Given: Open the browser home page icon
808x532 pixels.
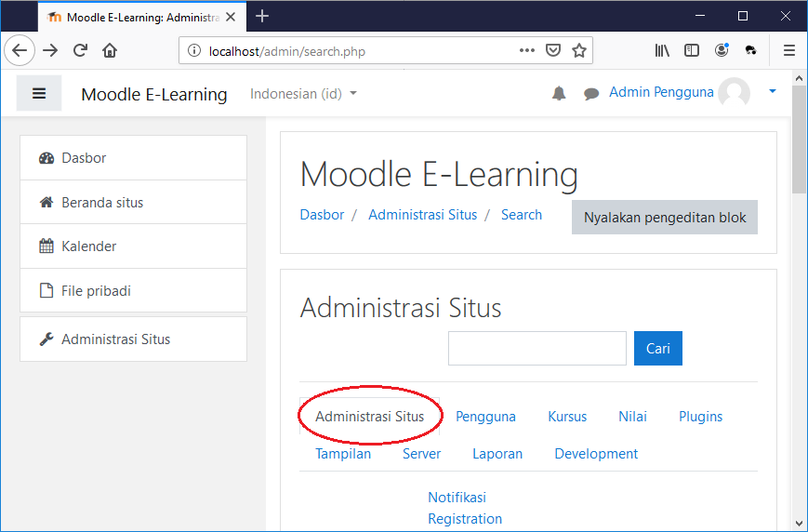Looking at the screenshot, I should pyautogui.click(x=110, y=50).
